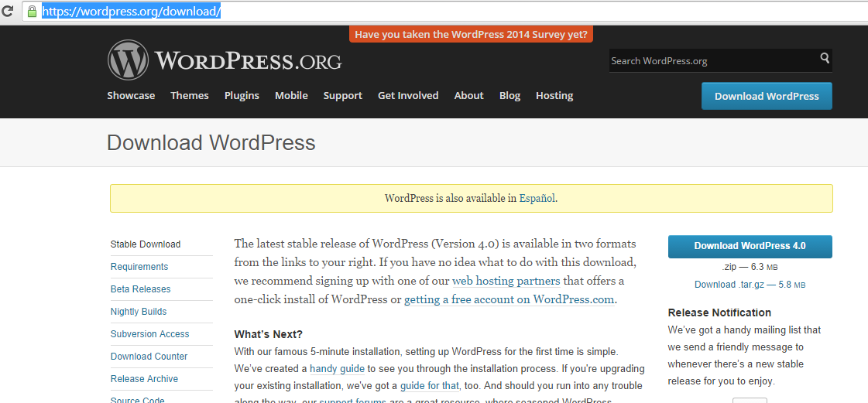The image size is (868, 403).
Task: Open the Themes menu item
Action: point(190,96)
